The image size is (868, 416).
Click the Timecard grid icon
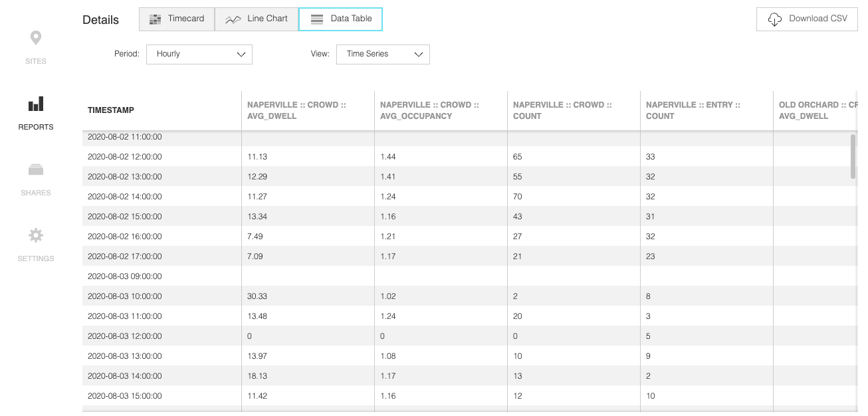point(155,19)
